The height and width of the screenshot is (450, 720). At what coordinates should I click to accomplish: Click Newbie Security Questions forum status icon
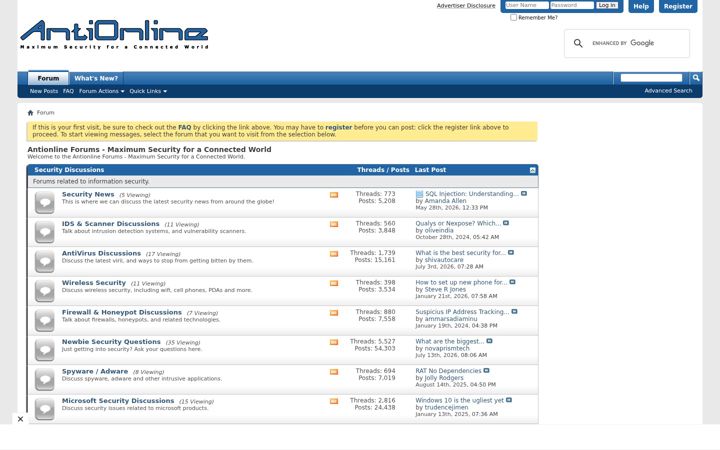(x=45, y=350)
